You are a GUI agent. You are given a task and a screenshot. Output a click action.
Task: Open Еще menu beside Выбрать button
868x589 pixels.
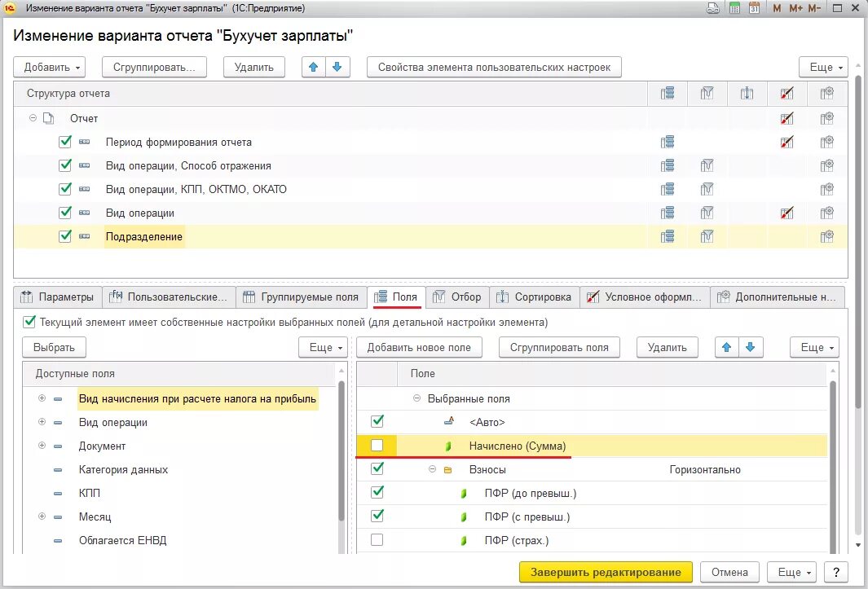[x=324, y=347]
